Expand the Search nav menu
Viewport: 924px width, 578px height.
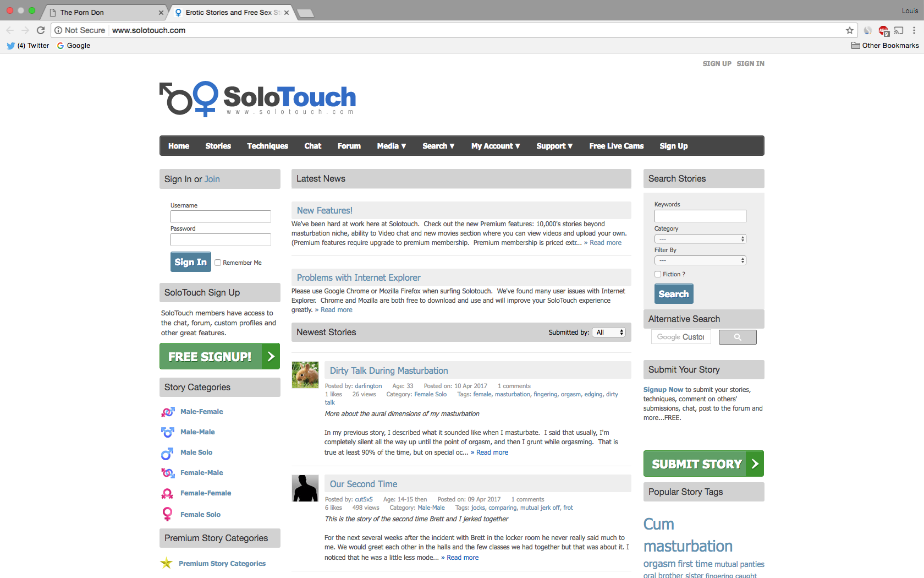(438, 146)
